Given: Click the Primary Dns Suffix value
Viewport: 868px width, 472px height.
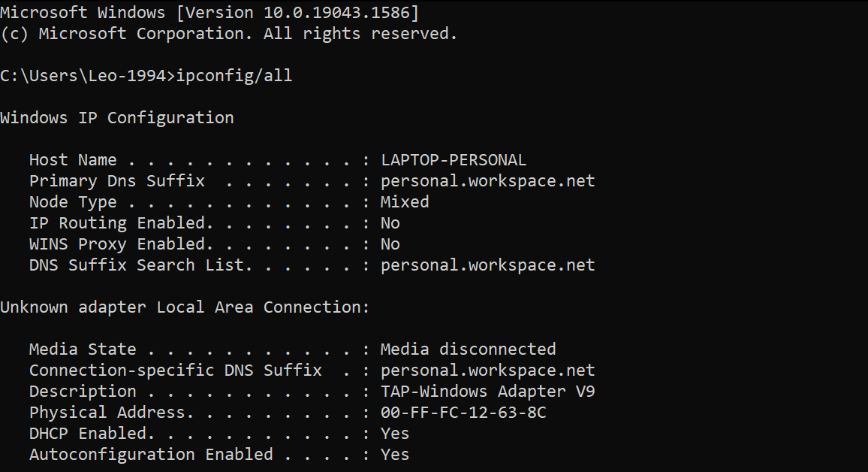Looking at the screenshot, I should (487, 181).
